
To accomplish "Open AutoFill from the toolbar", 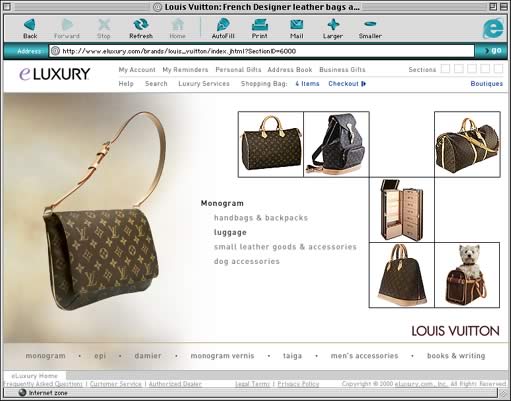I will [x=223, y=29].
